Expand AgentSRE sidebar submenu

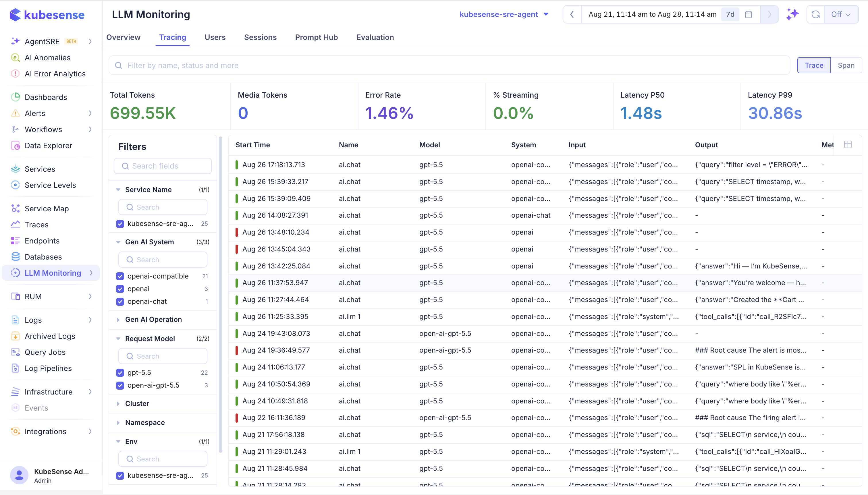(90, 41)
